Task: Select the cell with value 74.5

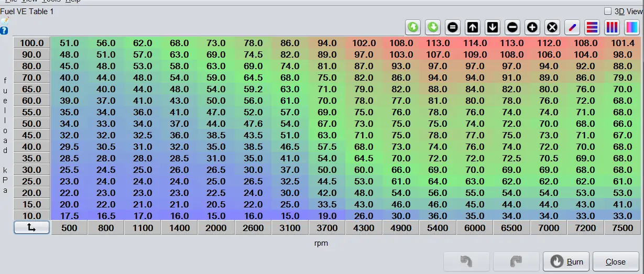Action: 254,54
